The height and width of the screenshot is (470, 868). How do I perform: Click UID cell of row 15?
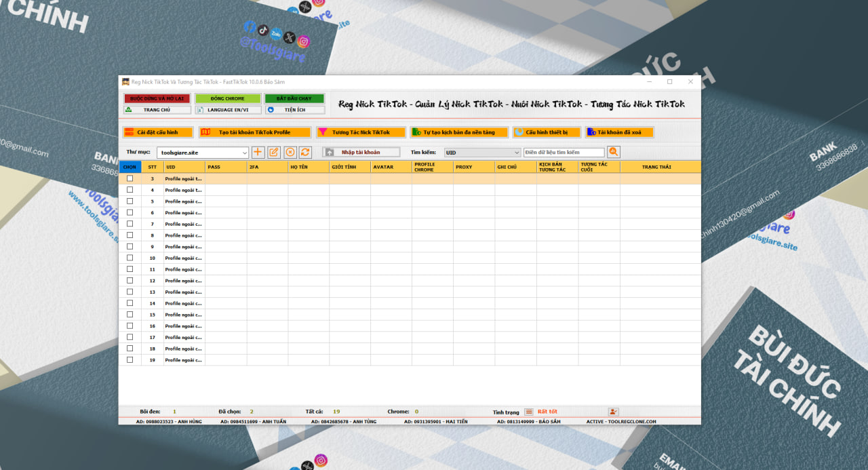184,315
